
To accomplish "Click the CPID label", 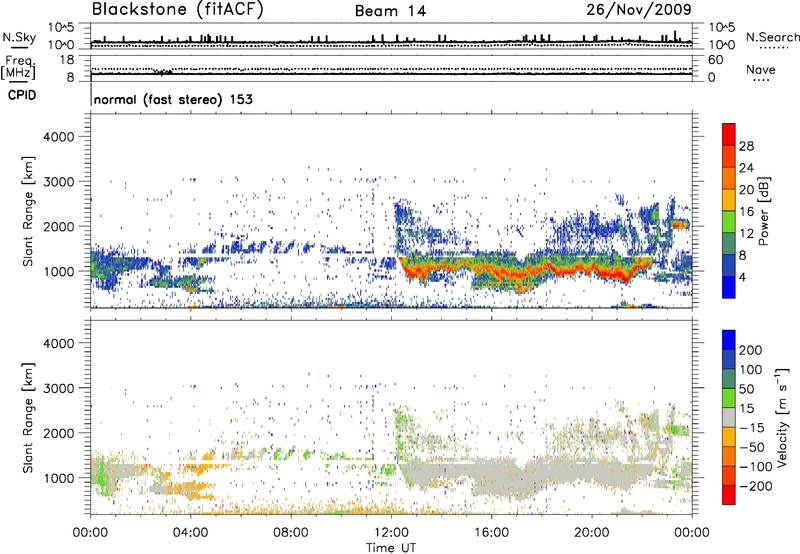I will (22, 95).
